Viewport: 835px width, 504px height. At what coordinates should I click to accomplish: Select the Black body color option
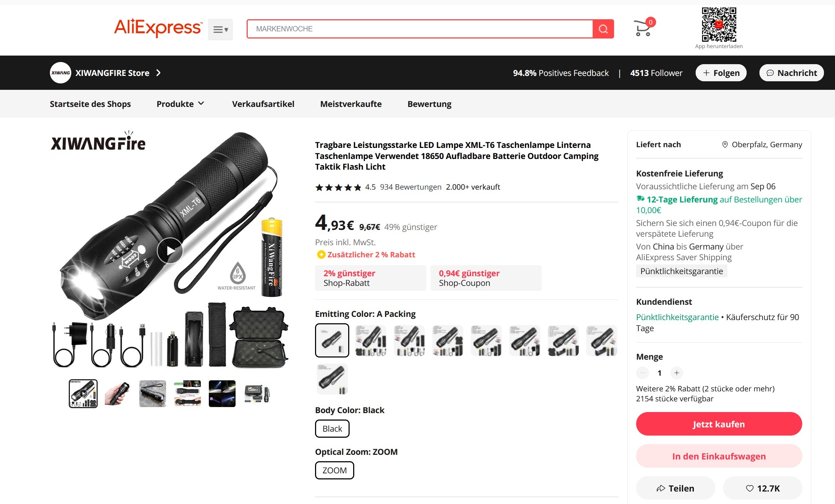point(332,428)
